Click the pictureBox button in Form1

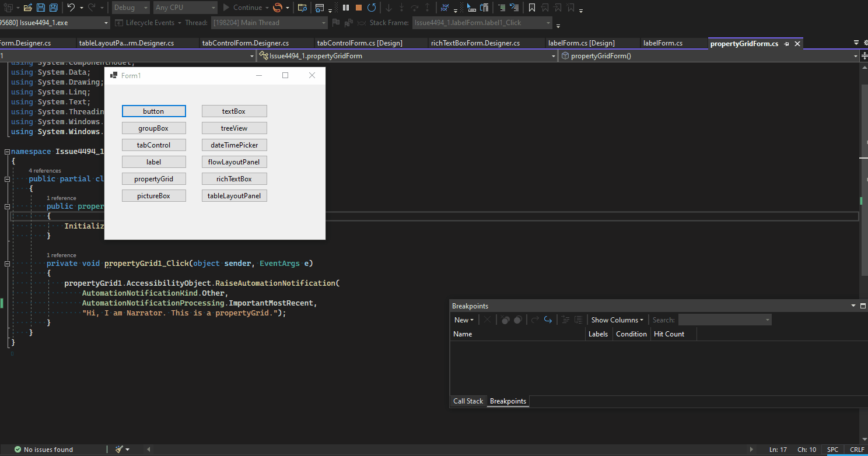pyautogui.click(x=153, y=196)
